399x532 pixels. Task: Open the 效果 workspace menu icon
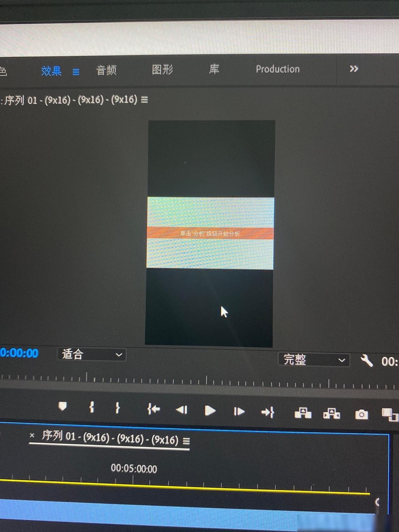point(76,72)
